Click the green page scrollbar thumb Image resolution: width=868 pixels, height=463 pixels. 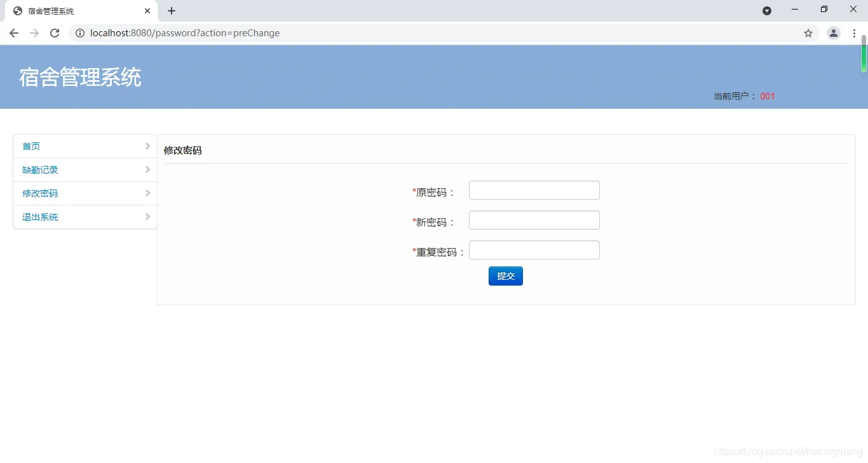[x=864, y=54]
